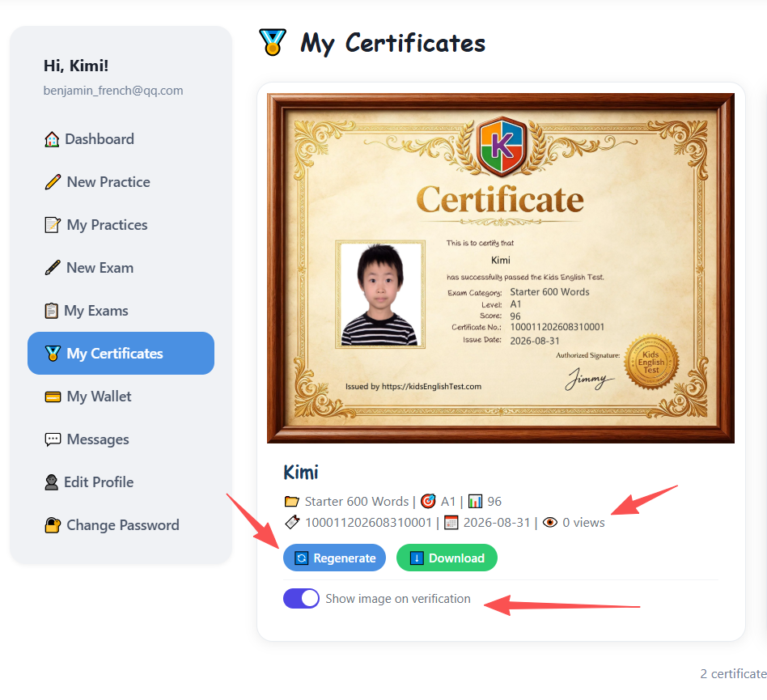Go to New Practice
Viewport: 767px width, 700px height.
(x=121, y=182)
